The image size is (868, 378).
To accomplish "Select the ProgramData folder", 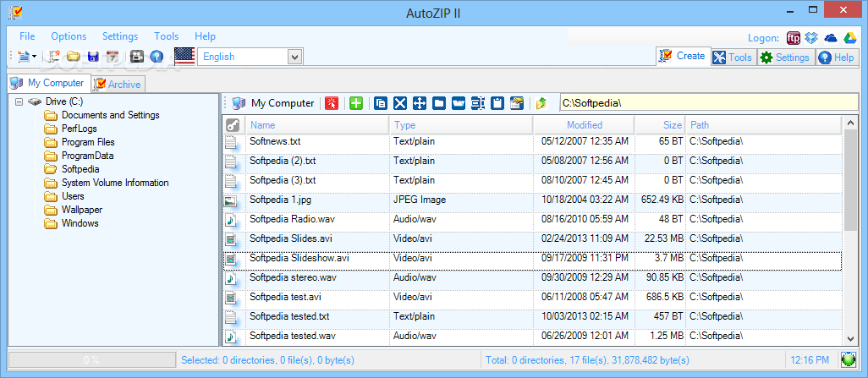I will point(87,156).
